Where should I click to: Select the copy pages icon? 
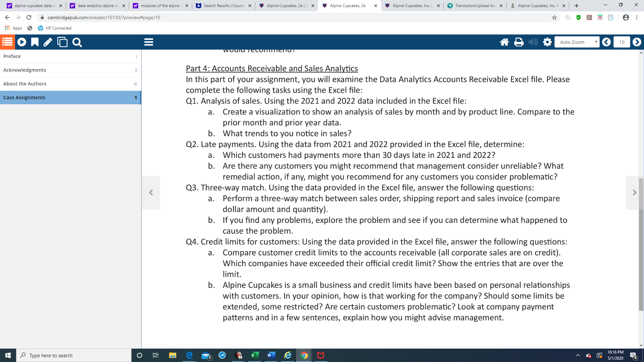click(62, 42)
